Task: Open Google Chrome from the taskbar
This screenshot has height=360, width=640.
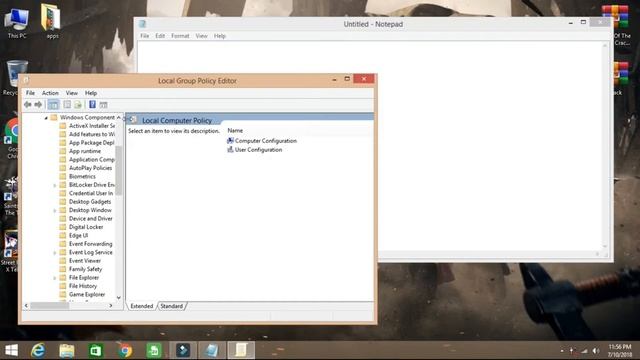Action: tap(125, 350)
